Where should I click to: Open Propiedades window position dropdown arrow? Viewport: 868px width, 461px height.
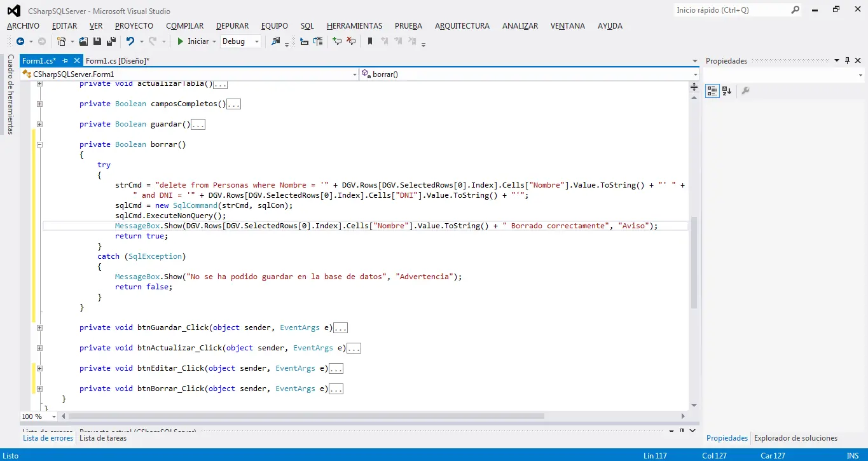[x=837, y=61]
